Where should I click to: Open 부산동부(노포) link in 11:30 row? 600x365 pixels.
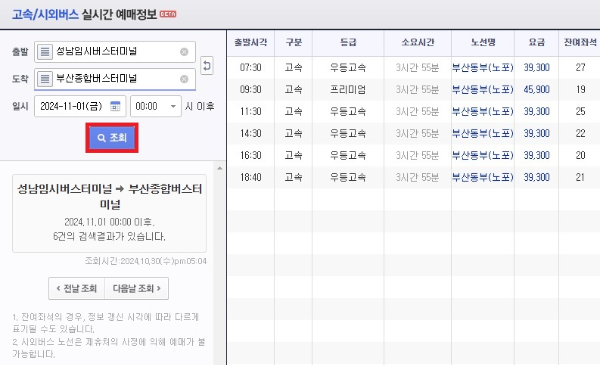tap(483, 112)
